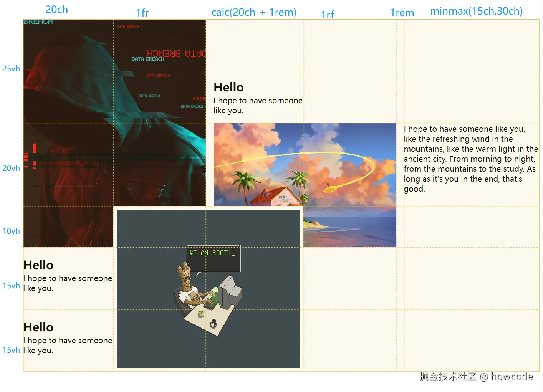543x392 pixels.
Task: Click the '#I AM ROOT!_' terminal text
Action: [212, 253]
